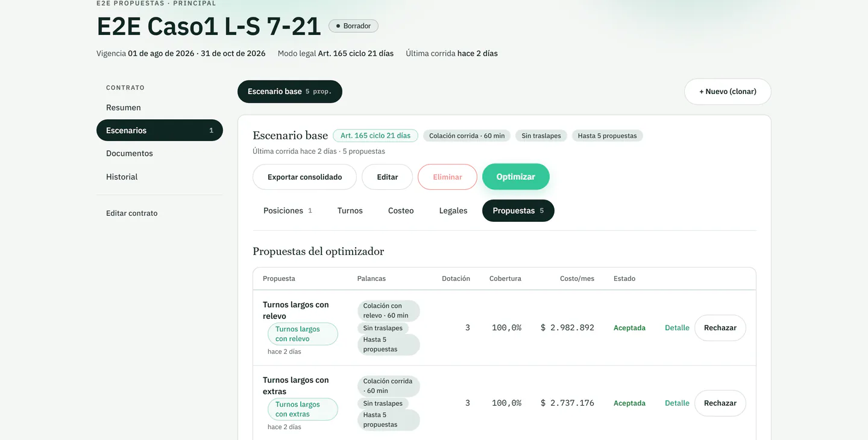Open Detalle for Turnos largos con relevo
The height and width of the screenshot is (440, 868).
[677, 328]
